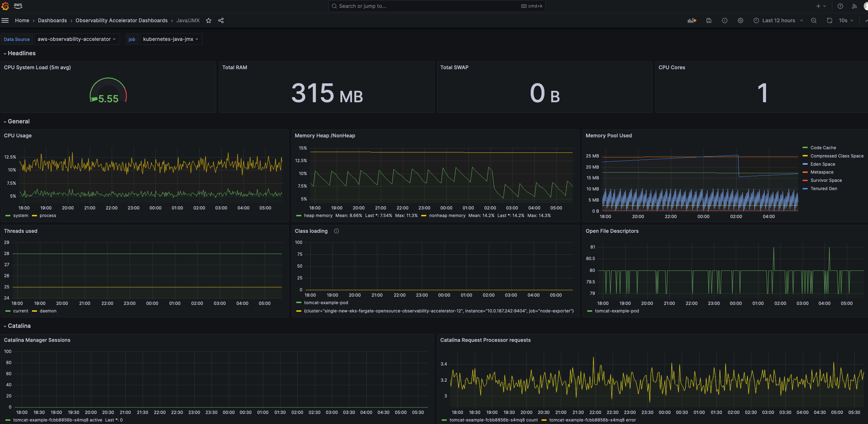Go to Dashboards breadcrumb
868x424 pixels.
pos(52,20)
